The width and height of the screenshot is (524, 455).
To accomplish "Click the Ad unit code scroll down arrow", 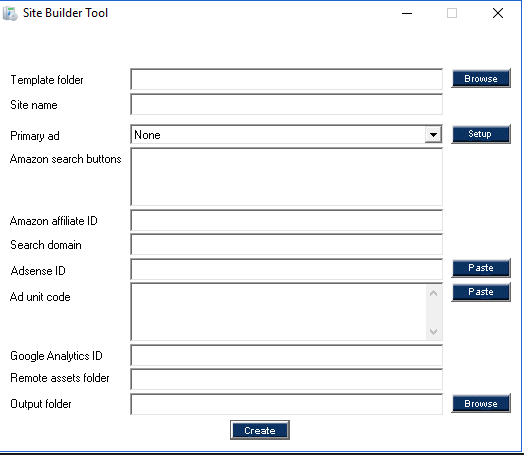I will pos(433,331).
